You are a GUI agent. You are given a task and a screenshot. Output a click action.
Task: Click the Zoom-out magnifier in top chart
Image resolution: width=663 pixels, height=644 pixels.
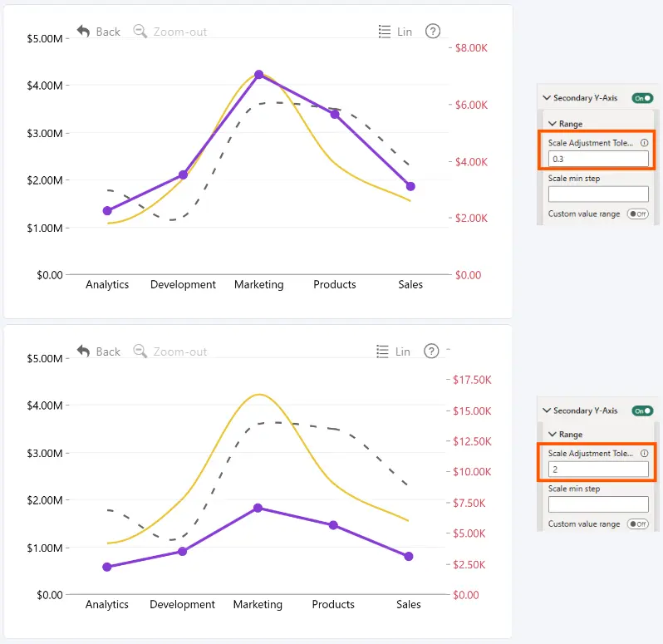[140, 32]
